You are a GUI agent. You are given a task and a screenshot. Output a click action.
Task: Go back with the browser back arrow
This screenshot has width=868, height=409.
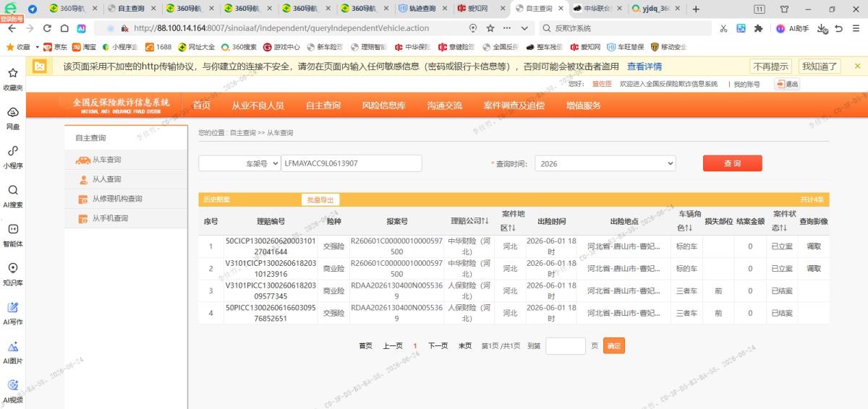(x=11, y=28)
